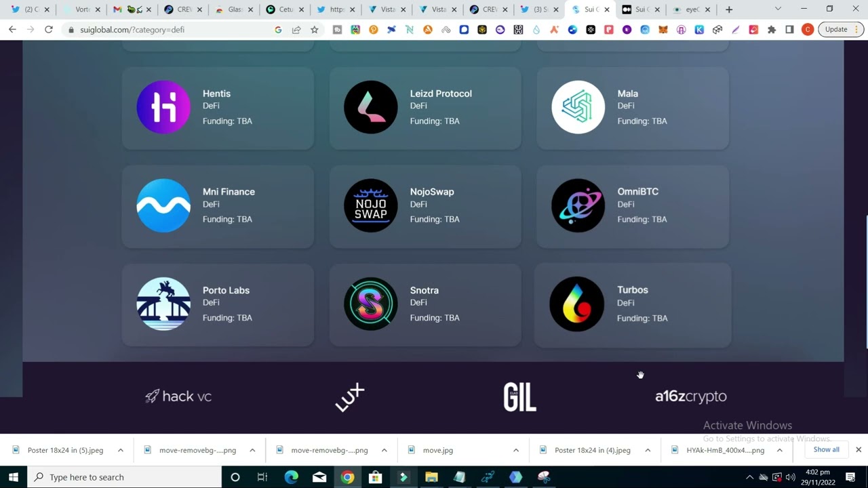This screenshot has width=868, height=488.
Task: Open the a16z crypto sponsor logo
Action: pos(691,396)
